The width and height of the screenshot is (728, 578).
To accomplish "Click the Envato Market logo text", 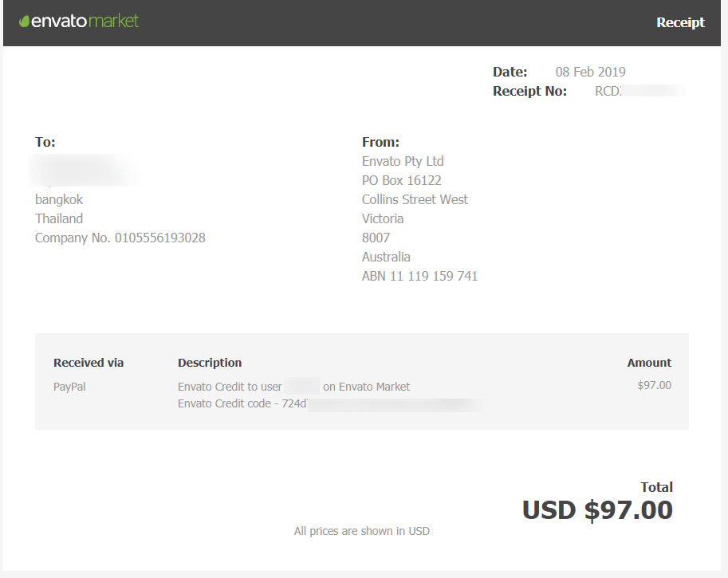I will coord(85,22).
